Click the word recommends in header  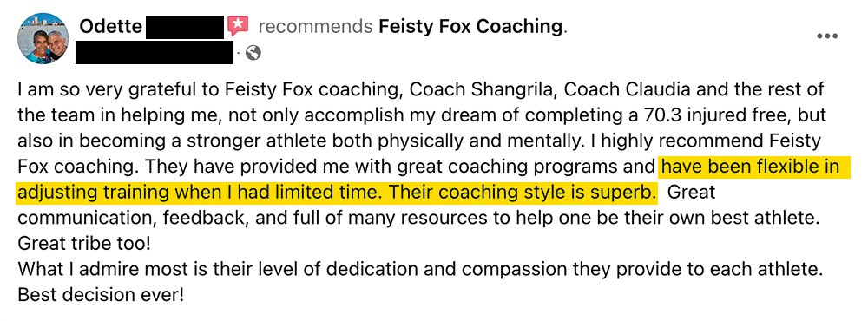[316, 27]
